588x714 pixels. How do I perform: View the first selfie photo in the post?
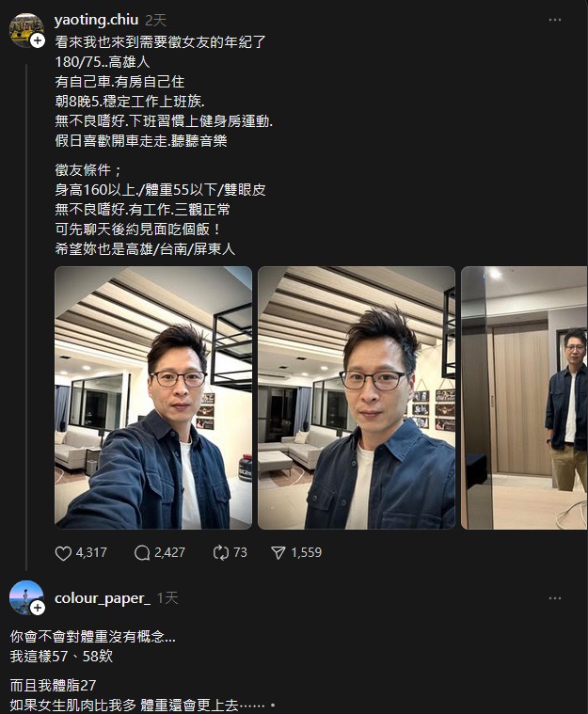click(153, 398)
